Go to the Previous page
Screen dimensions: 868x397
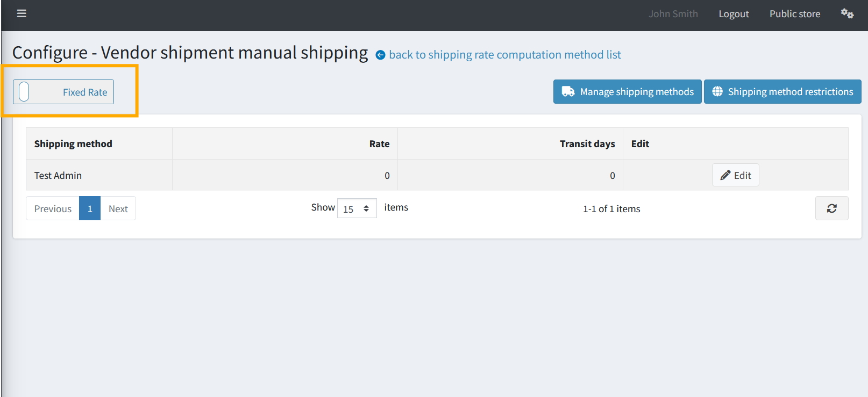[53, 208]
